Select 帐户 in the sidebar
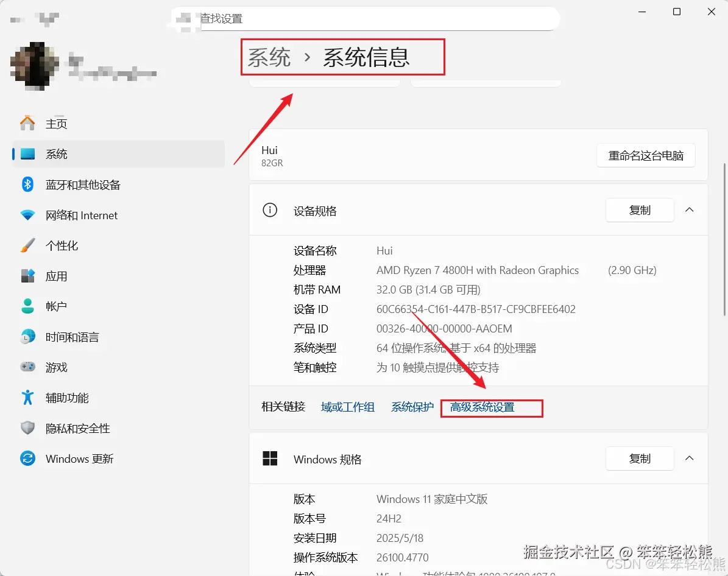The height and width of the screenshot is (576, 728). click(x=56, y=306)
